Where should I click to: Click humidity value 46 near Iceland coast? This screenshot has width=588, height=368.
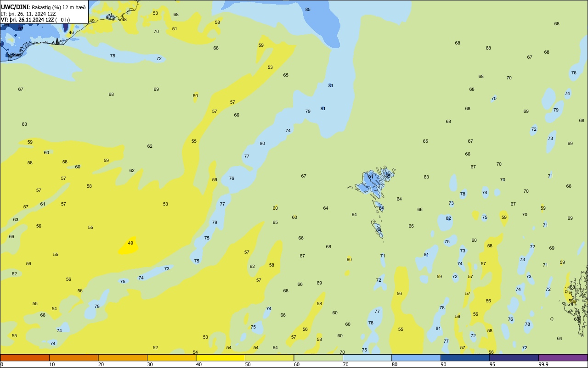pos(71,33)
